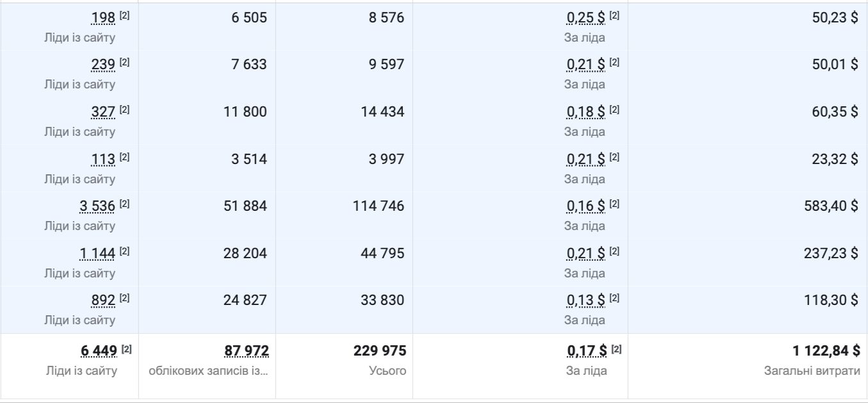
Task: Open the 1 144 leads result link
Action: pos(97,254)
